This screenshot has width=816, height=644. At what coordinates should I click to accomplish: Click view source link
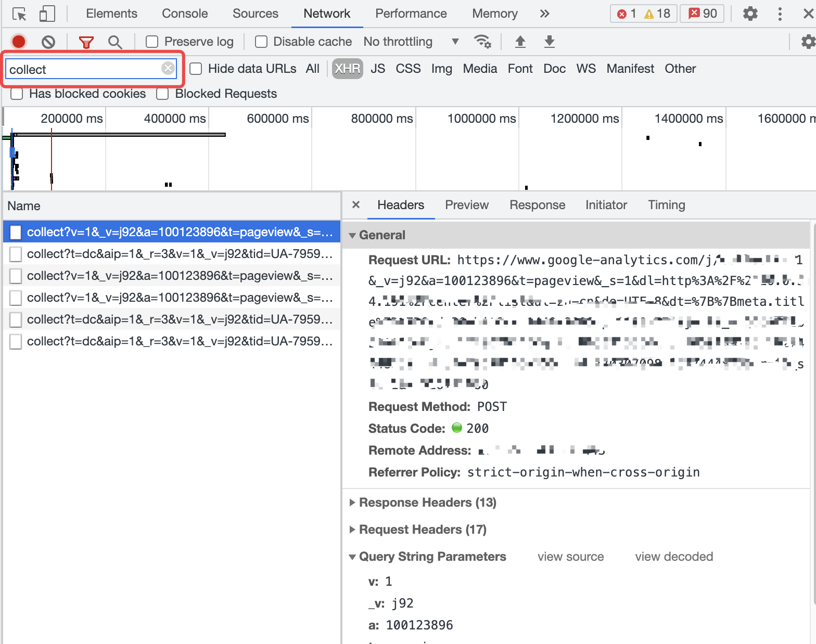click(571, 557)
